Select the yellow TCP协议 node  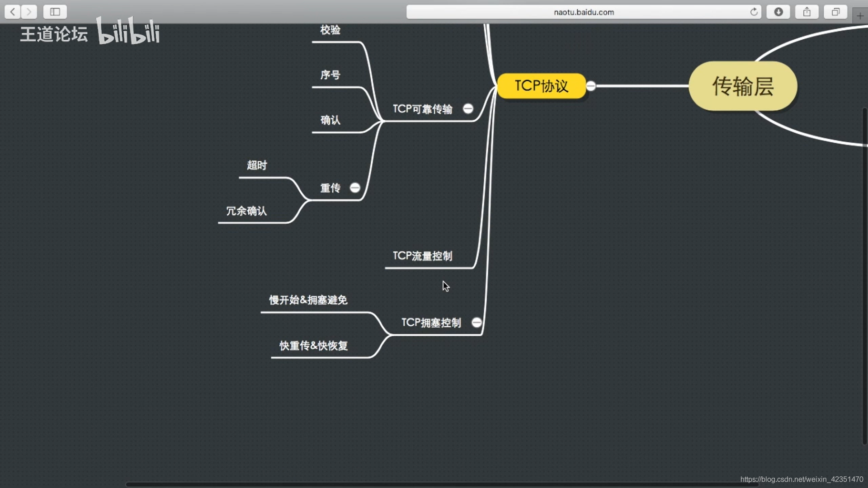pyautogui.click(x=542, y=86)
